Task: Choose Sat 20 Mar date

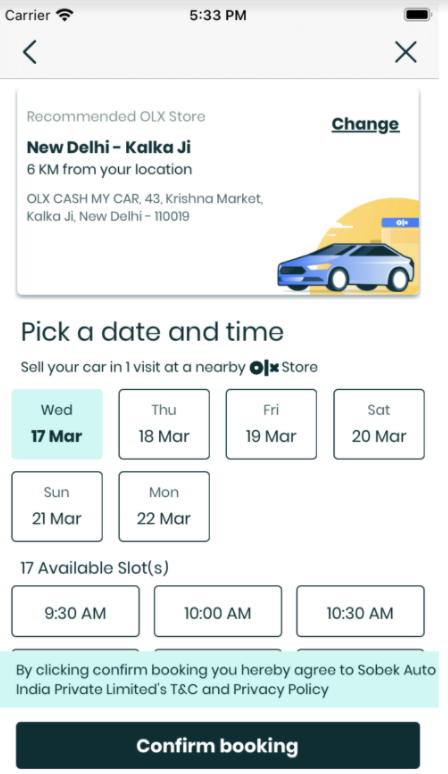Action: (x=379, y=424)
